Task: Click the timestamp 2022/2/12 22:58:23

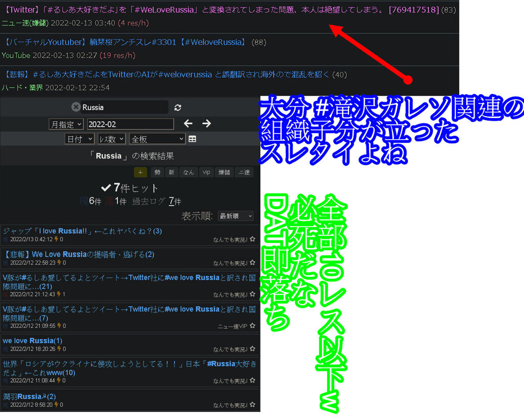Action: click(x=33, y=262)
